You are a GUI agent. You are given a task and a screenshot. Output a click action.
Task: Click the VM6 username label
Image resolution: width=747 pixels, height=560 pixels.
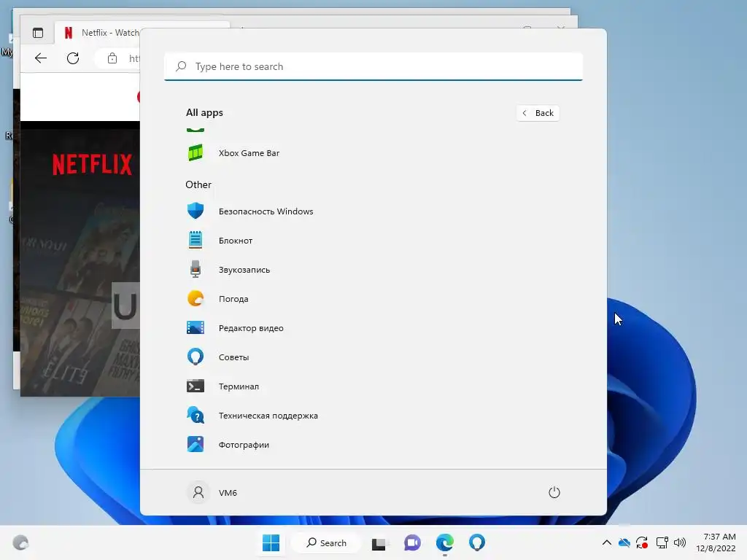point(228,493)
